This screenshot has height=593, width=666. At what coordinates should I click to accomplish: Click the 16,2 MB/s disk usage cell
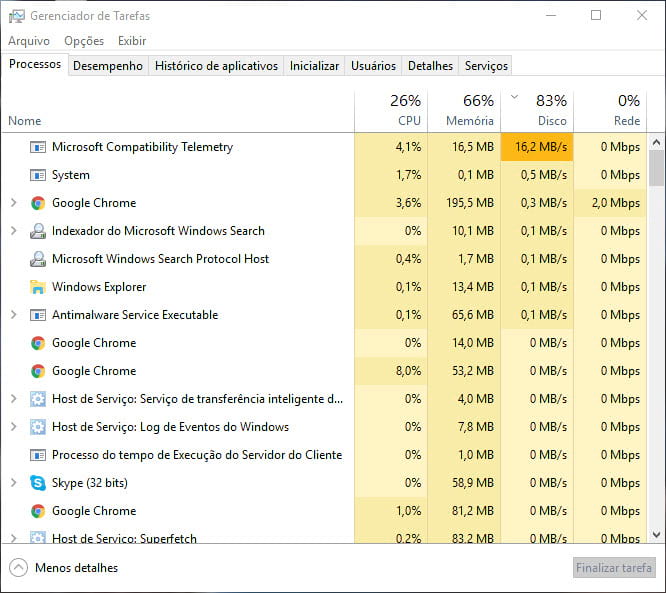537,147
